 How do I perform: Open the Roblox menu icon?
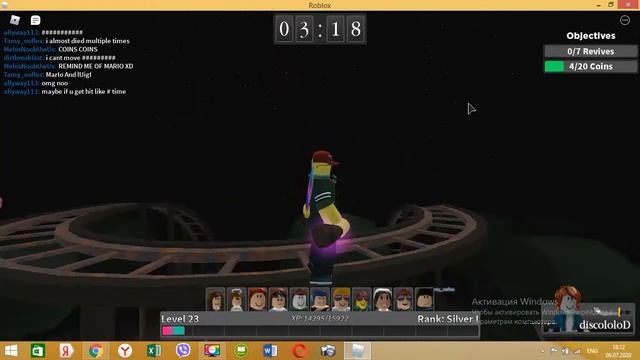(15, 20)
